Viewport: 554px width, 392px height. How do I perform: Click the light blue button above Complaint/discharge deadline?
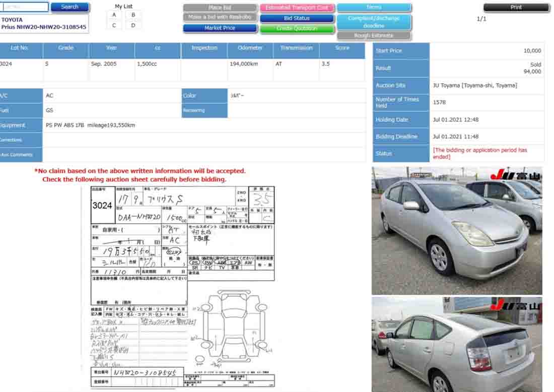click(x=374, y=7)
